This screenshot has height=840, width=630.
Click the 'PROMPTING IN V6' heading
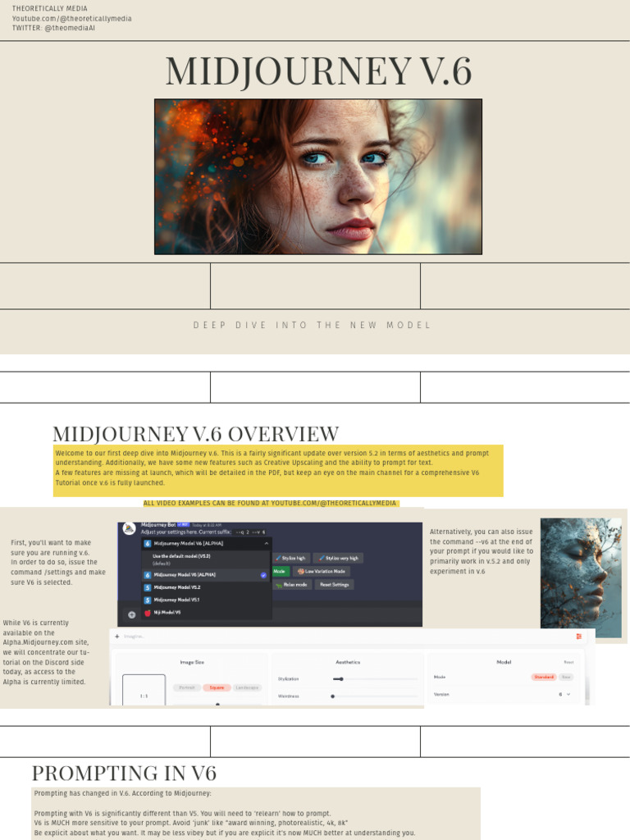coord(124,773)
